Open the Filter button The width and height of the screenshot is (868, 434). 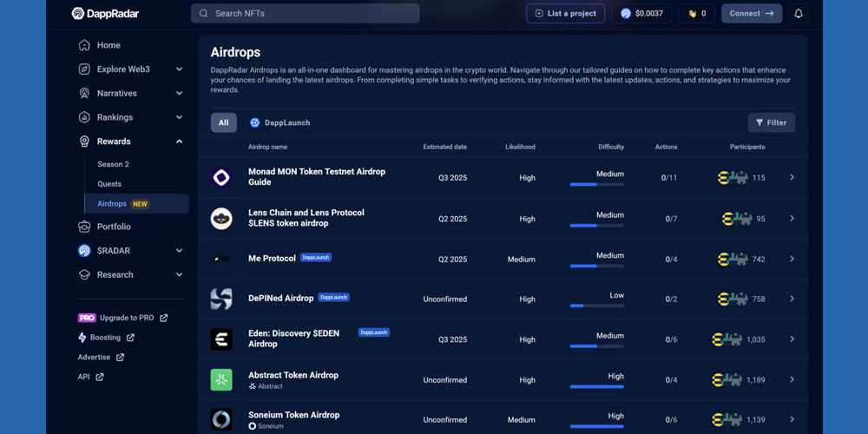[x=771, y=123]
